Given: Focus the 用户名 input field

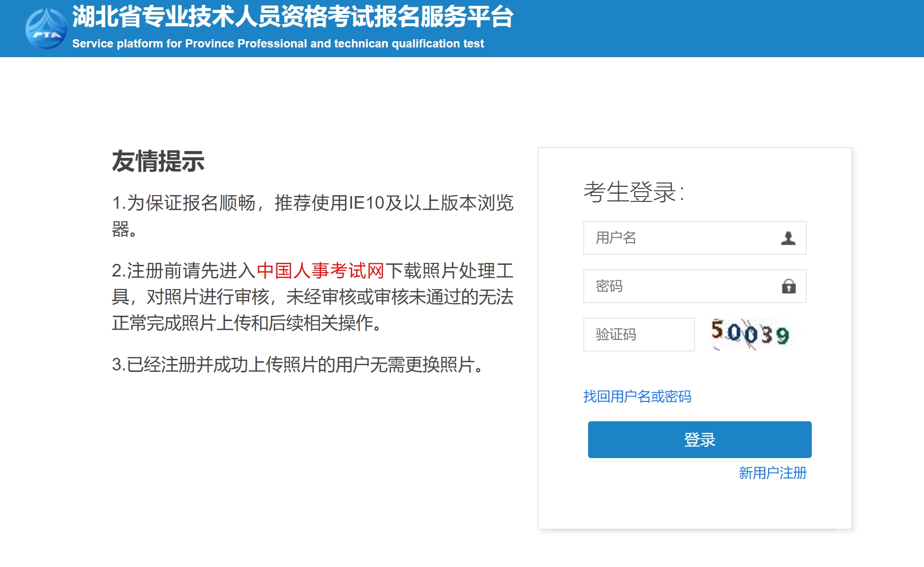Looking at the screenshot, I should 695,238.
